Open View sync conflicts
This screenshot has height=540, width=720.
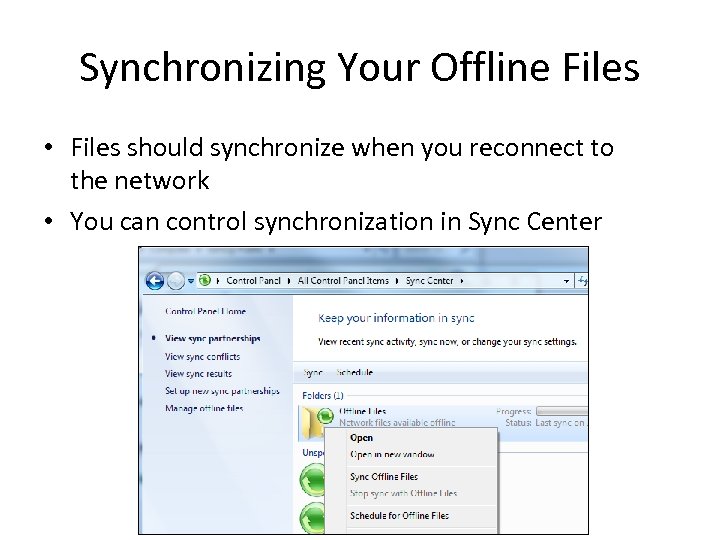pyautogui.click(x=202, y=356)
